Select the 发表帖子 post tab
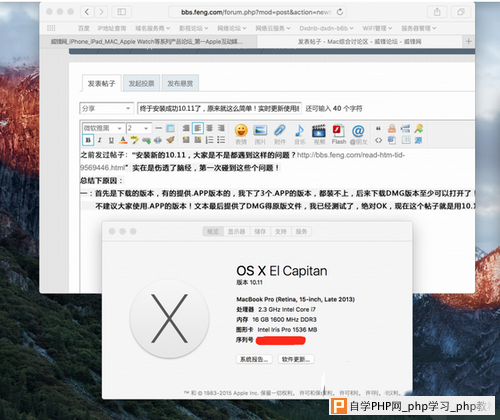This screenshot has width=500, height=420. 102,83
